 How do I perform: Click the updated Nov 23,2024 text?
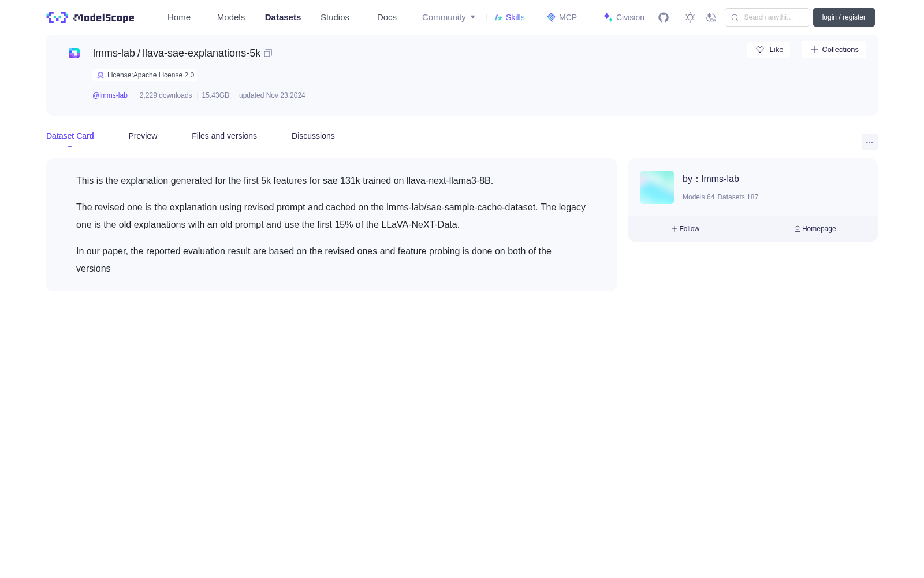coord(272,95)
